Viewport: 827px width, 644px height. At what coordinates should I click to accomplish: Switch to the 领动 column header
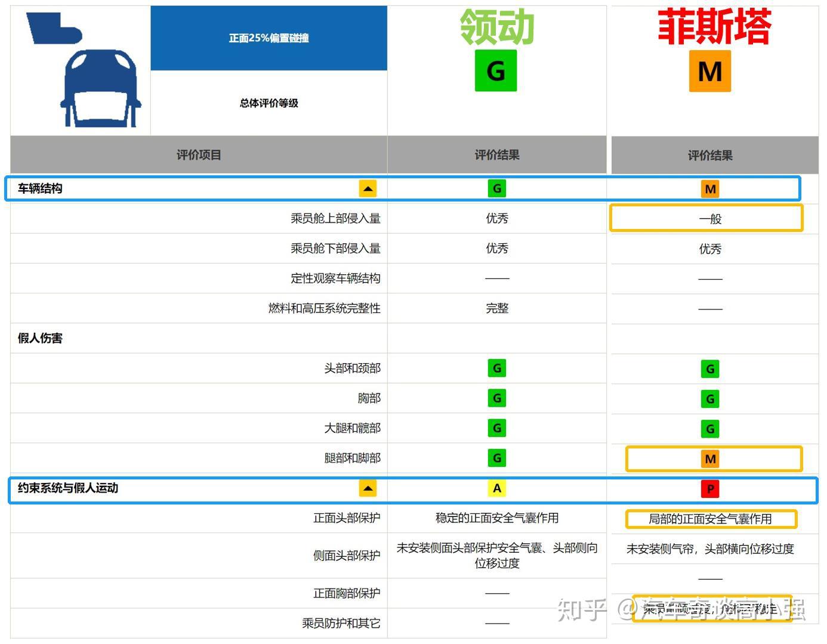pos(496,27)
